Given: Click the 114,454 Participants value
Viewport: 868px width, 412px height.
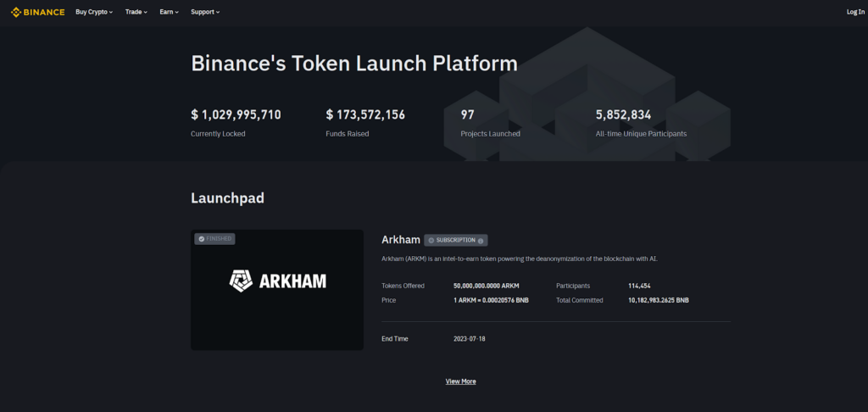Looking at the screenshot, I should tap(639, 286).
